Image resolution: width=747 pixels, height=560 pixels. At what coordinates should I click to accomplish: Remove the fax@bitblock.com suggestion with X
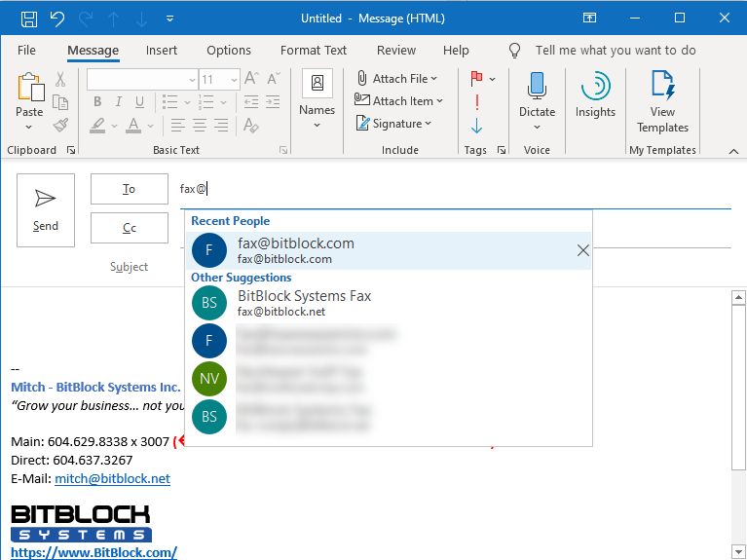[582, 250]
